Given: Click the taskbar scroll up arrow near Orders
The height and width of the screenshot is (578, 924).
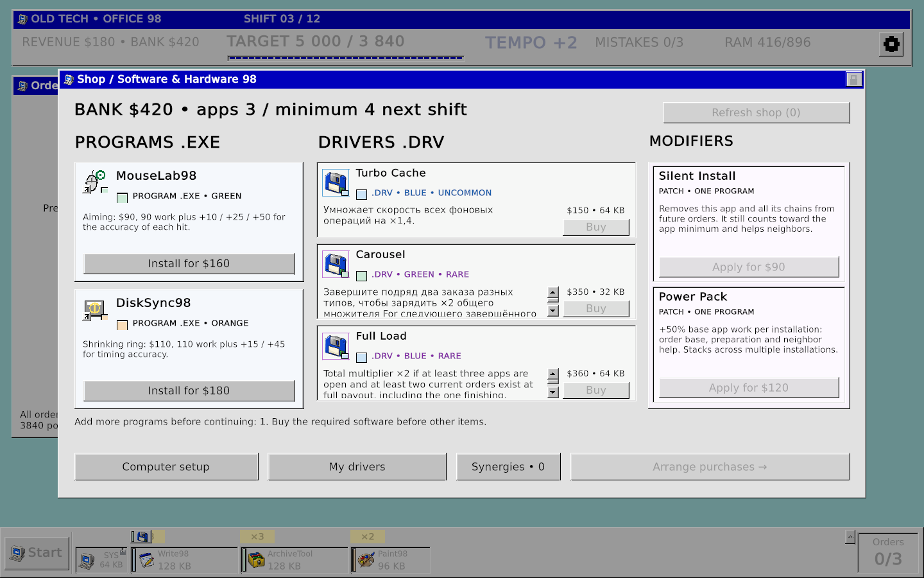Looking at the screenshot, I should coord(850,537).
